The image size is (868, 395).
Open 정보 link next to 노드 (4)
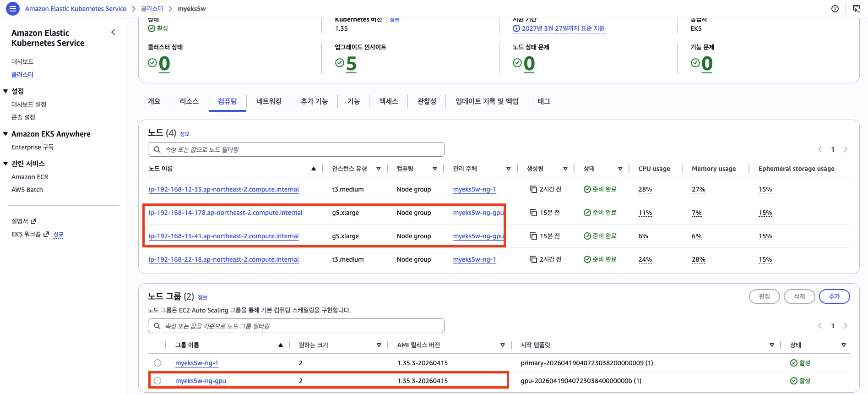(184, 134)
